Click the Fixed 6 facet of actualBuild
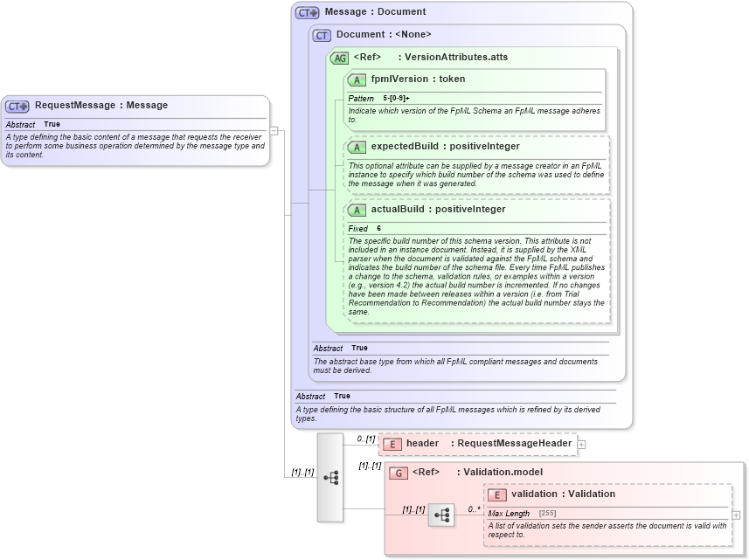 click(363, 228)
